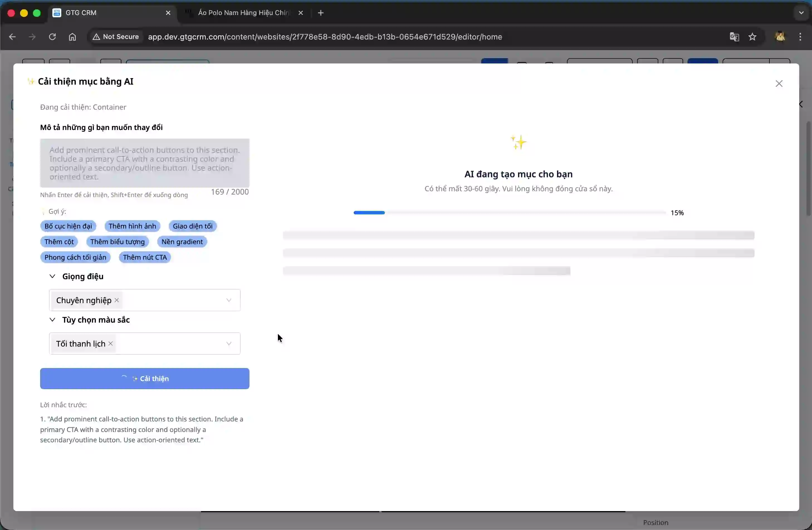
Task: Collapse the Giọng điệu section
Action: [x=52, y=276]
